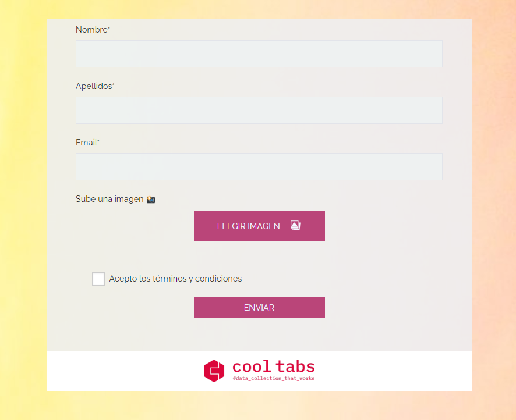Click the Acepto los términos y condiciones label
The height and width of the screenshot is (420, 516).
point(175,279)
